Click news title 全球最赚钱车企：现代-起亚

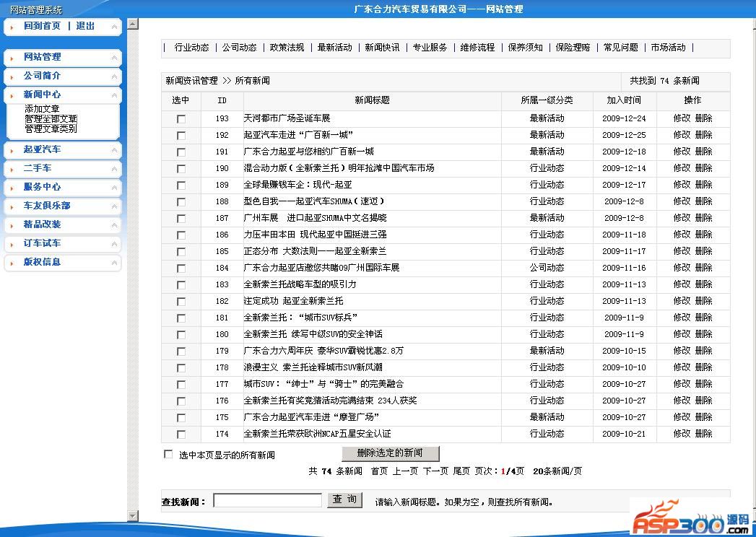[x=298, y=185]
